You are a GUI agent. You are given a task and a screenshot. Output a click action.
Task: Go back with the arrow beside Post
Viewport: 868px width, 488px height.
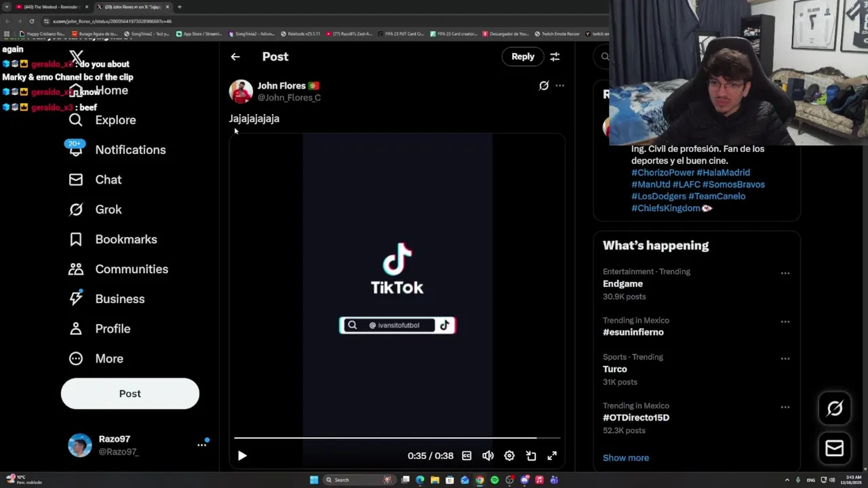tap(235, 57)
